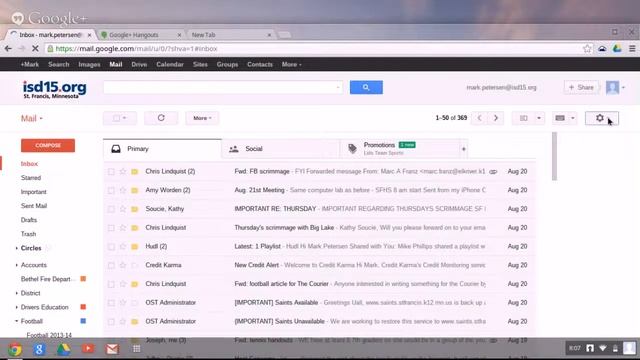
Task: Open the apps launcher grid
Action: pyautogui.click(x=137, y=349)
